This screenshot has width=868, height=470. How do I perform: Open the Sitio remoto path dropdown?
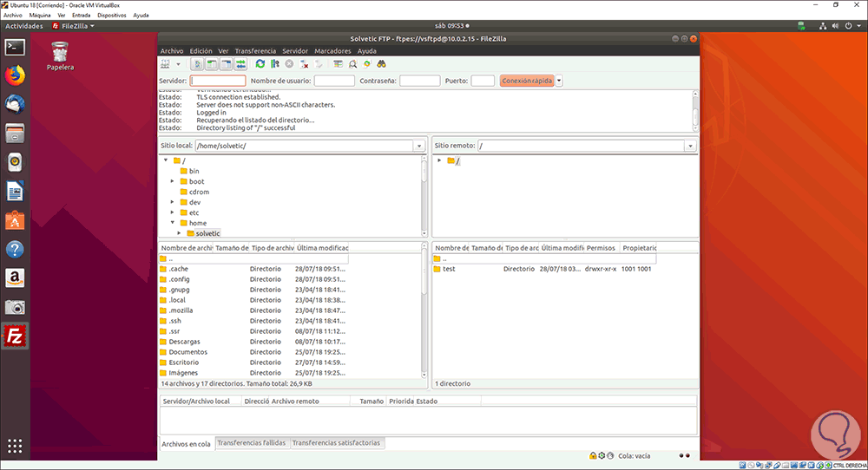click(690, 146)
